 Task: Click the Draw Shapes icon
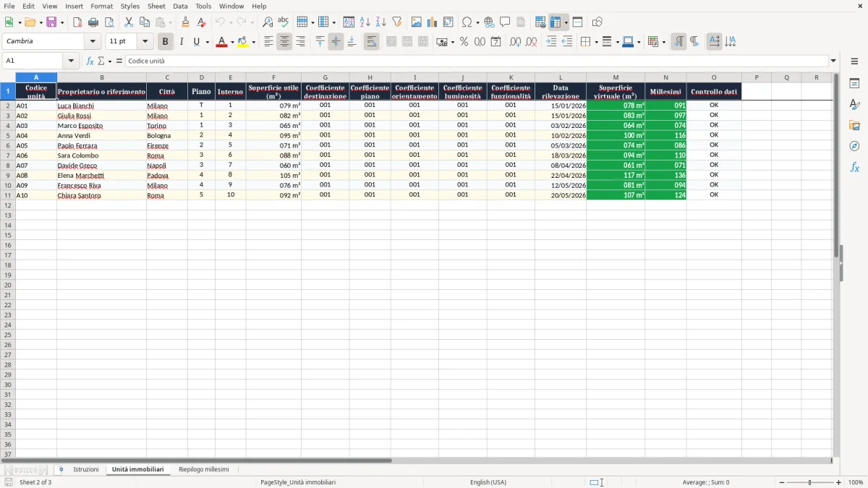597,22
